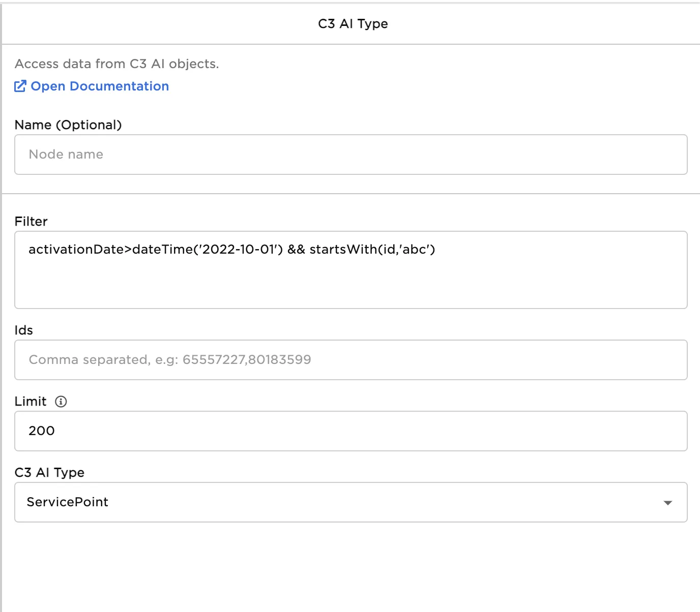Click on activationDate in the filter expression
Screen dimensions: 700x612
click(x=76, y=250)
